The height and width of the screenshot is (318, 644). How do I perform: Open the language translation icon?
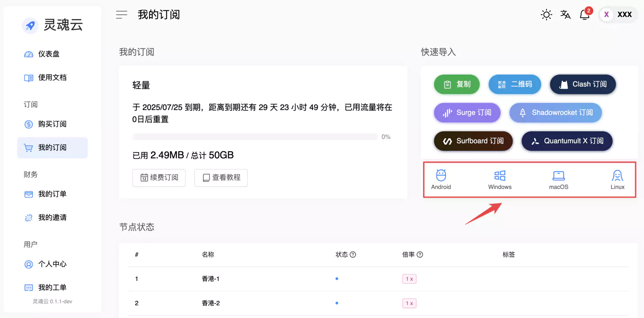pyautogui.click(x=565, y=15)
